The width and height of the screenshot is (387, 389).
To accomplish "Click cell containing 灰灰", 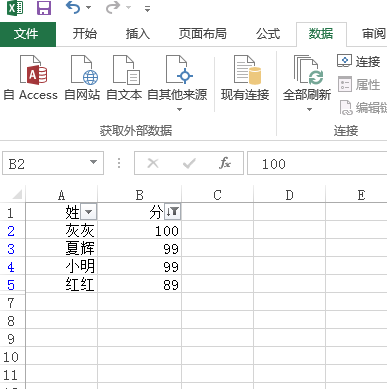I will click(x=62, y=230).
